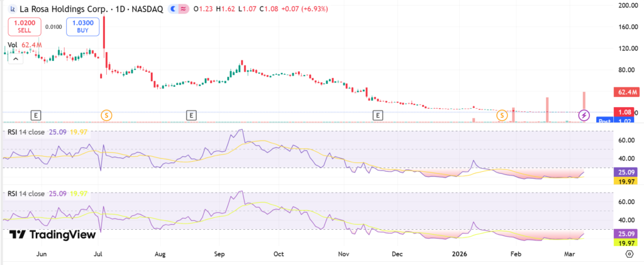Click the Vol 62.4M legend
Viewport: 644px width, 265px height.
point(25,45)
